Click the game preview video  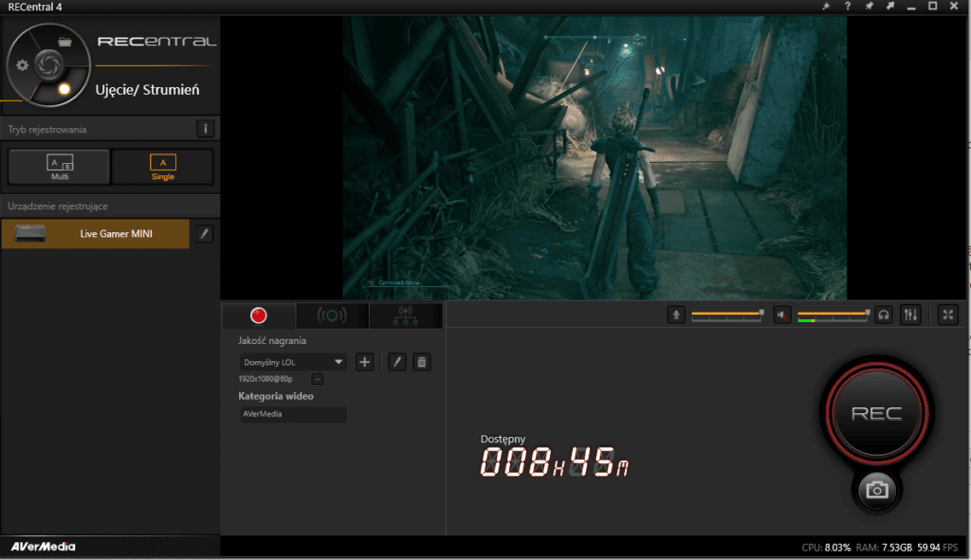click(x=595, y=158)
